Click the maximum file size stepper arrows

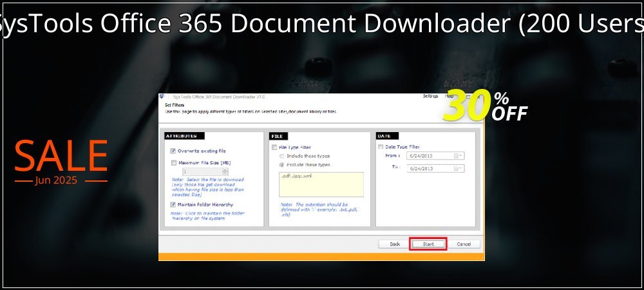click(x=225, y=171)
